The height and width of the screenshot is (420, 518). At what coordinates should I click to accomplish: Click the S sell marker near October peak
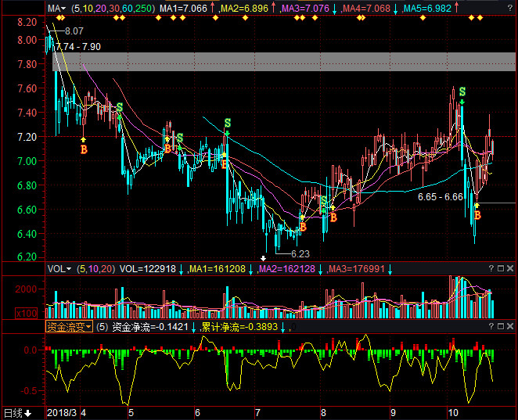click(x=462, y=92)
